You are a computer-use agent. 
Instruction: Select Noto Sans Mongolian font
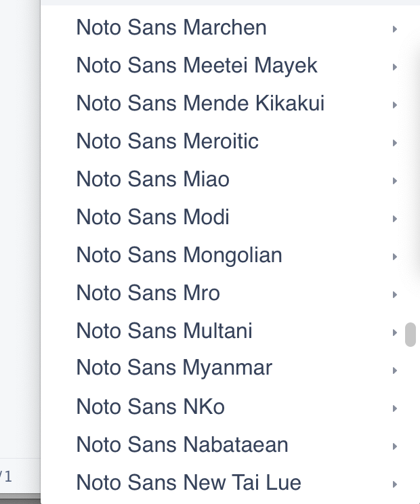point(179,255)
